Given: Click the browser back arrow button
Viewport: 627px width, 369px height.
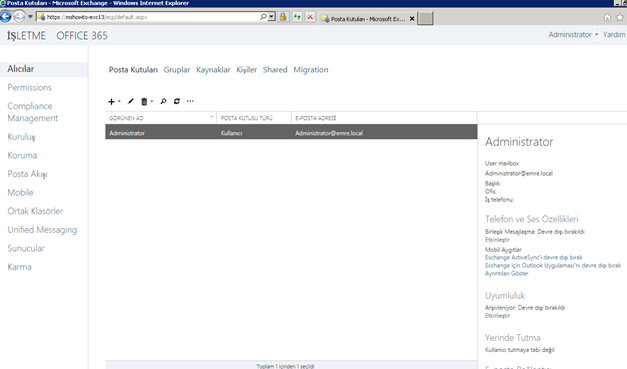Looking at the screenshot, I should tap(6, 17).
